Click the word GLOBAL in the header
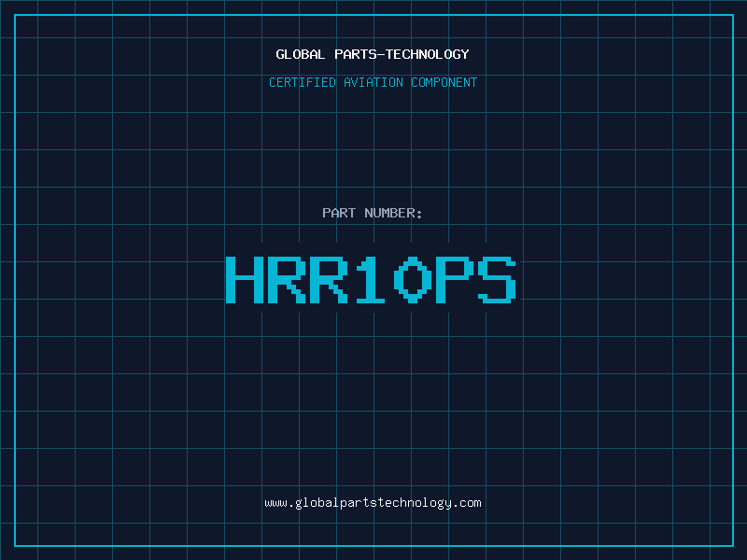This screenshot has height=560, width=747. (301, 54)
